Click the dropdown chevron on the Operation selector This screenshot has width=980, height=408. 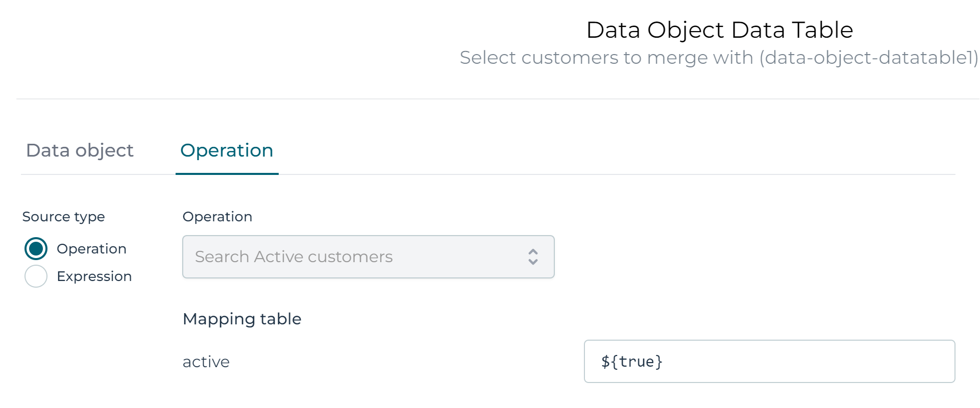533,257
